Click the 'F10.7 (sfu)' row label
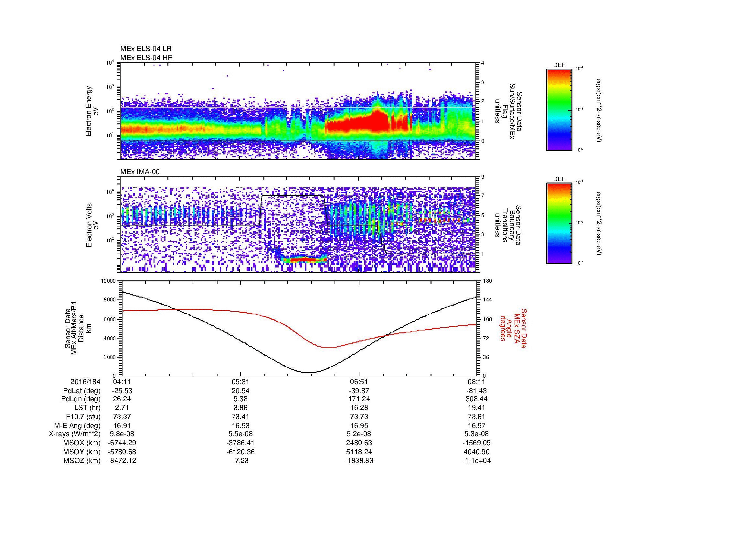The width and height of the screenshot is (756, 534). coord(82,417)
